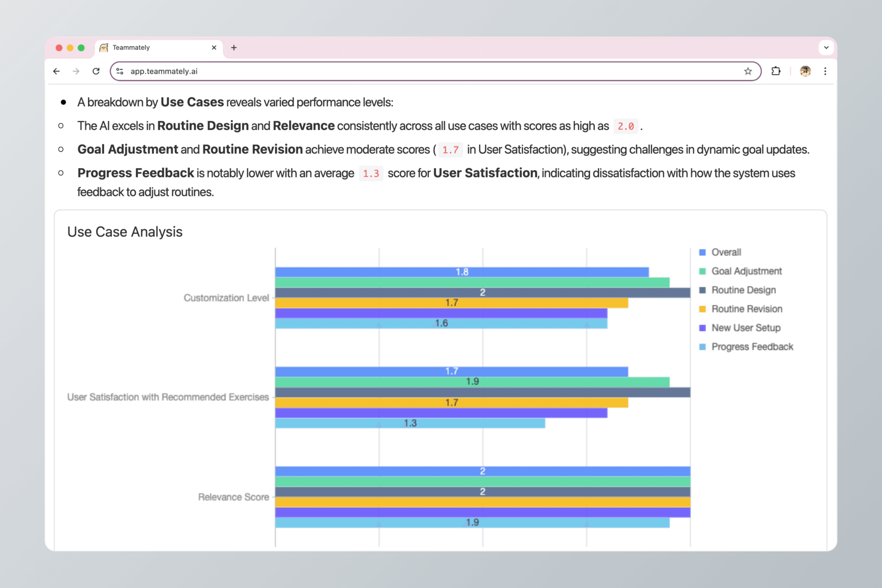Click the browser back arrow
This screenshot has height=588, width=882.
point(56,71)
